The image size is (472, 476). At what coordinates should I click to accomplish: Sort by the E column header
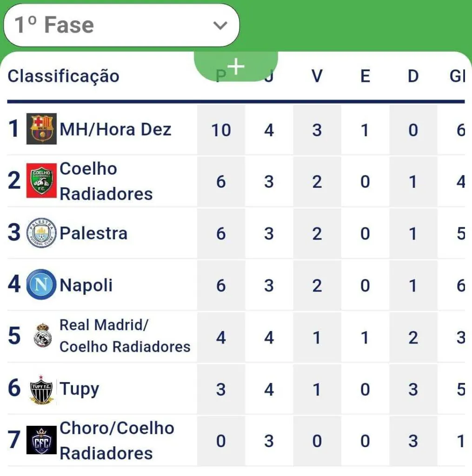tap(365, 76)
